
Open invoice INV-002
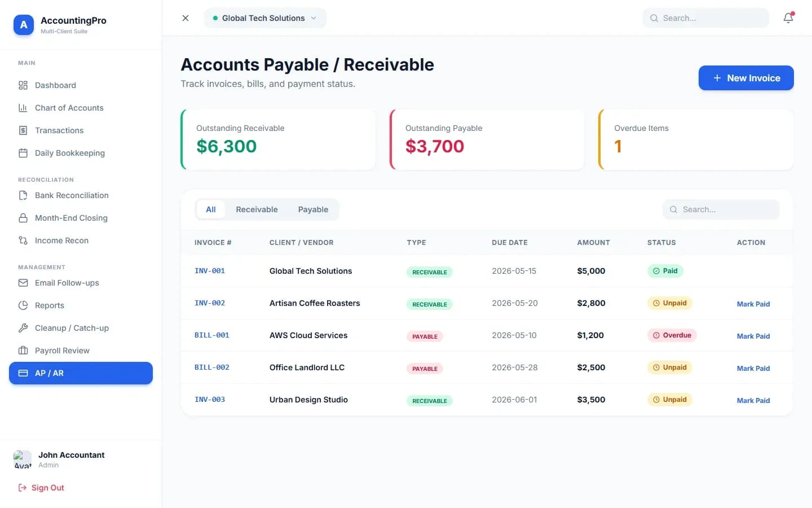(x=210, y=303)
